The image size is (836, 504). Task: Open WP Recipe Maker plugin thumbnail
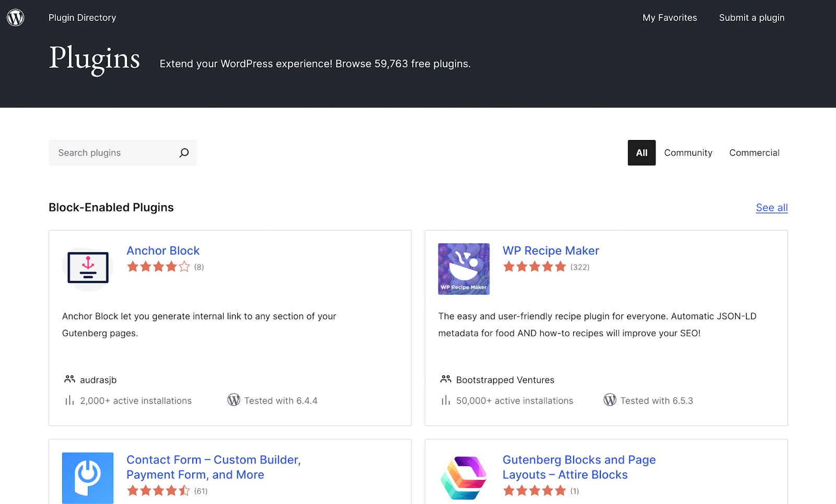pos(464,269)
